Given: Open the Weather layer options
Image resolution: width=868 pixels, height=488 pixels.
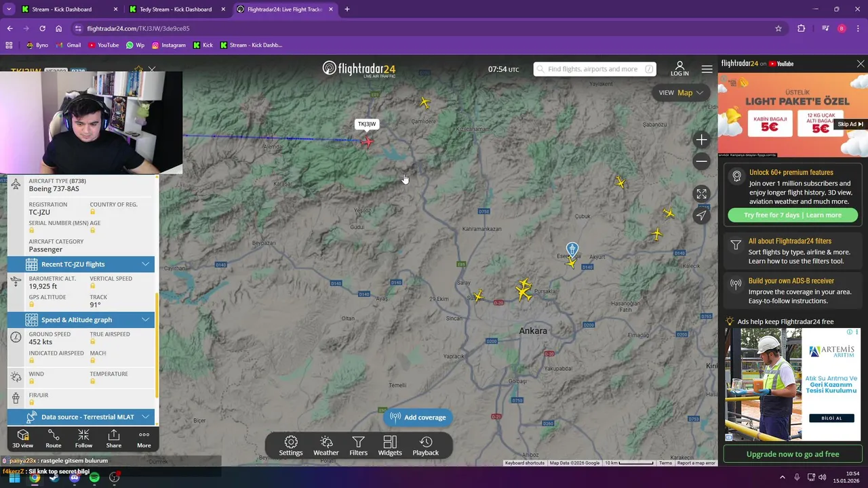Looking at the screenshot, I should [325, 446].
